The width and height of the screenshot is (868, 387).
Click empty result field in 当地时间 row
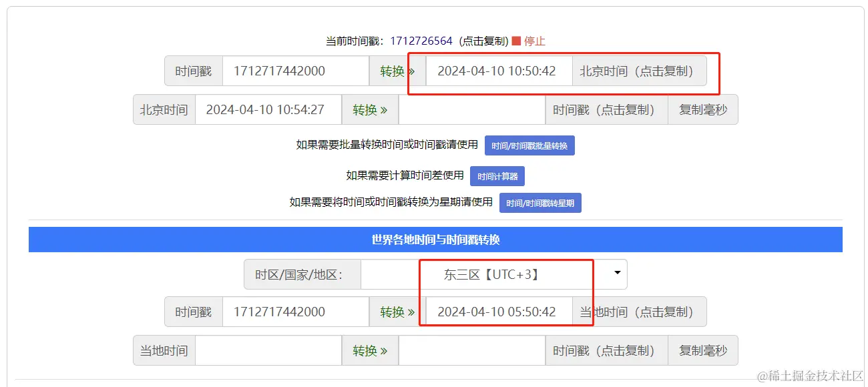tap(471, 350)
